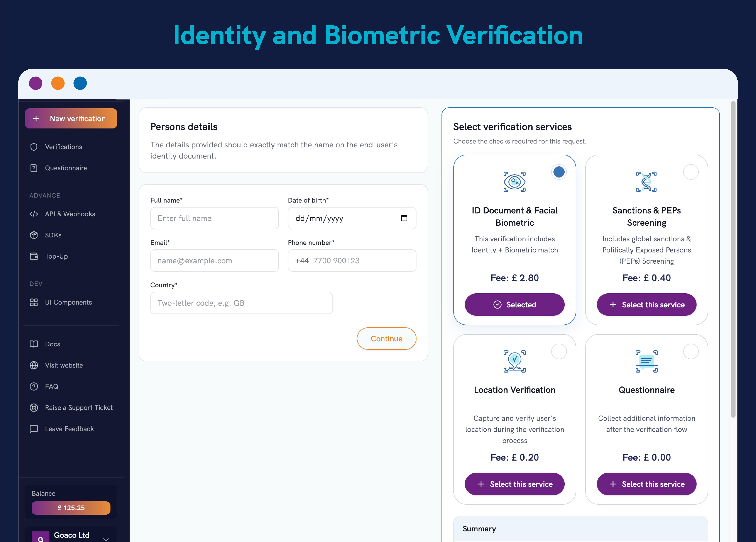Click the Verifications shield icon
The width and height of the screenshot is (756, 542).
point(34,147)
